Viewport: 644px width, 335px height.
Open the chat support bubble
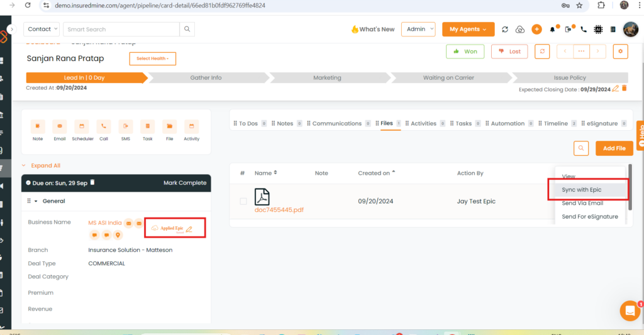point(630,310)
